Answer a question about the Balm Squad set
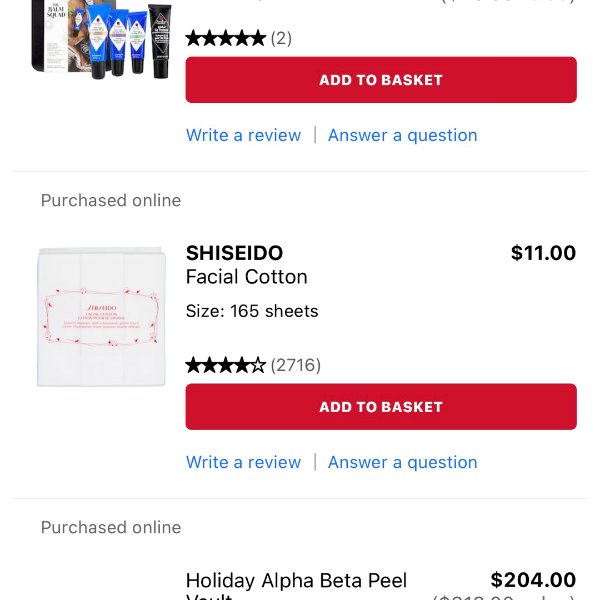The image size is (600, 600). click(402, 135)
